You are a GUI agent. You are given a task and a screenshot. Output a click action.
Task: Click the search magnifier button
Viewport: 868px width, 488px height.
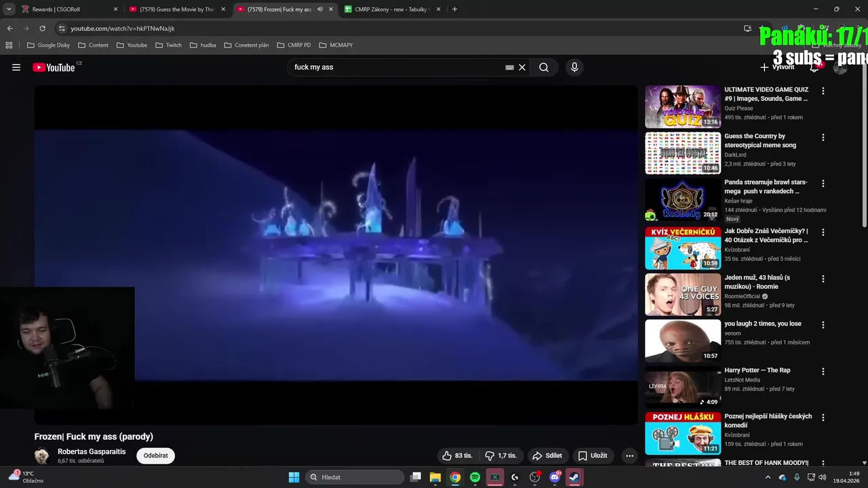[x=544, y=67]
